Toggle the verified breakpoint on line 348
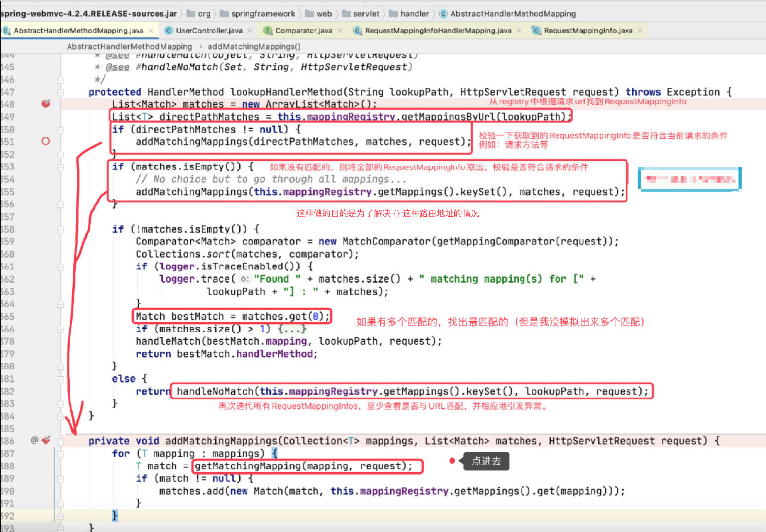766x532 pixels. click(x=46, y=103)
